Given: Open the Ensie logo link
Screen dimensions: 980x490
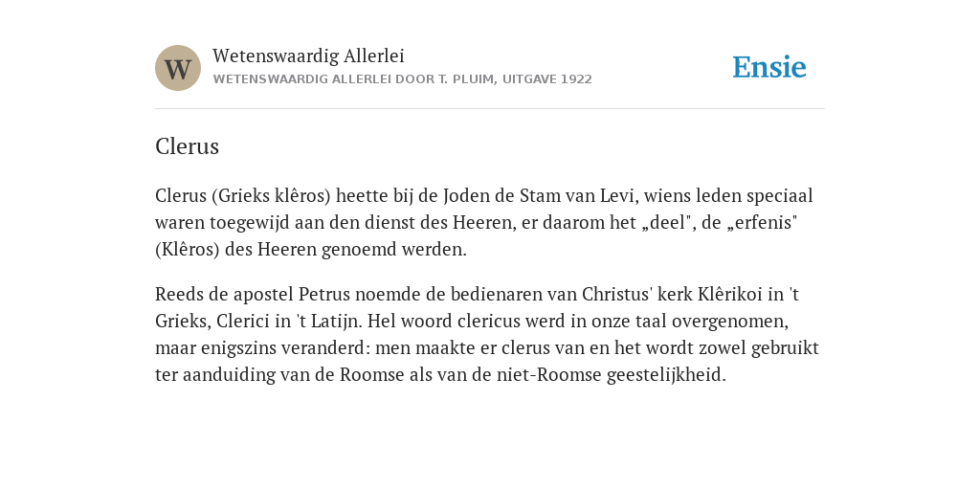Looking at the screenshot, I should point(769,67).
